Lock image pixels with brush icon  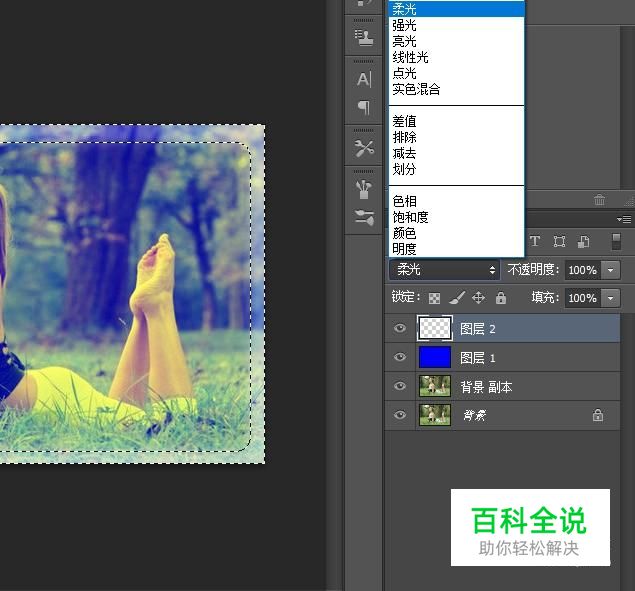click(457, 298)
